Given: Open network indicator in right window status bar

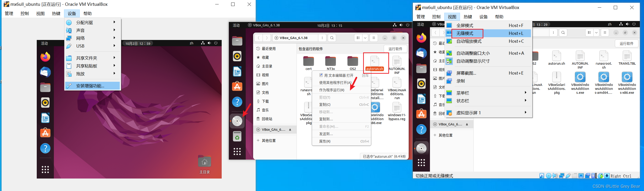Looking at the screenshot, I should click(562, 176).
